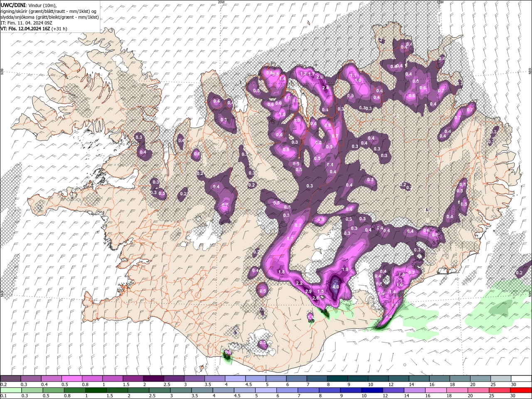Click the white final swatch in snow legend
Viewport: 532px width, 399px height.
click(521, 378)
